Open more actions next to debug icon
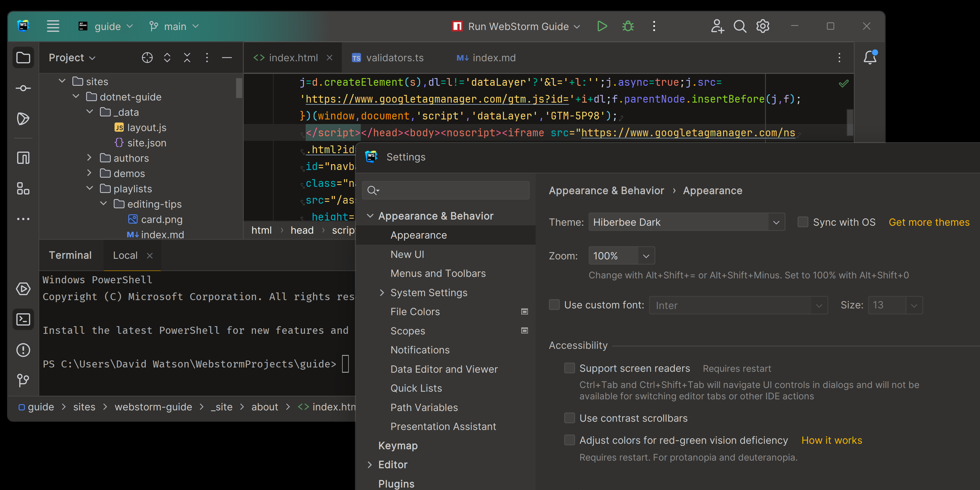The image size is (980, 490). [x=654, y=26]
